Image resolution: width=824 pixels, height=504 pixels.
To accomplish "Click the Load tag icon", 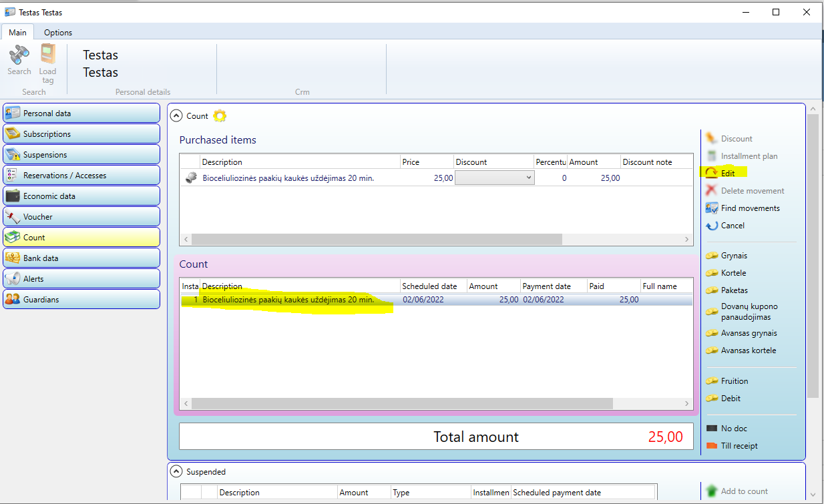I will [x=47, y=54].
